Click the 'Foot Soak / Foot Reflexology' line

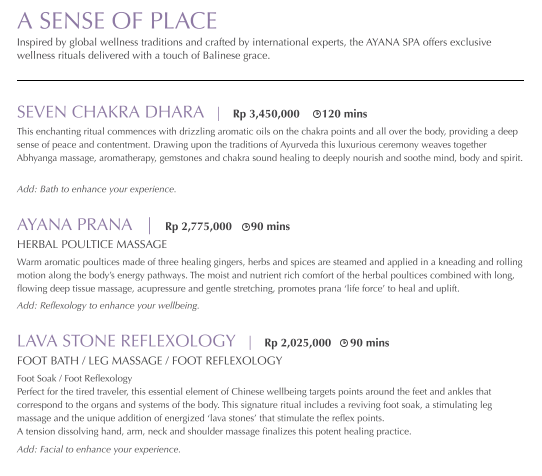coord(74,379)
